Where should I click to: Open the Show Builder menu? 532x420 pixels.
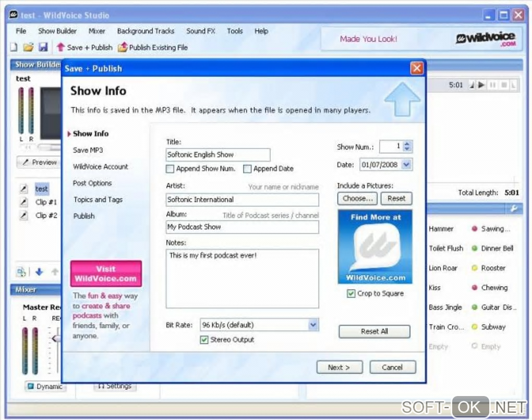(x=57, y=31)
